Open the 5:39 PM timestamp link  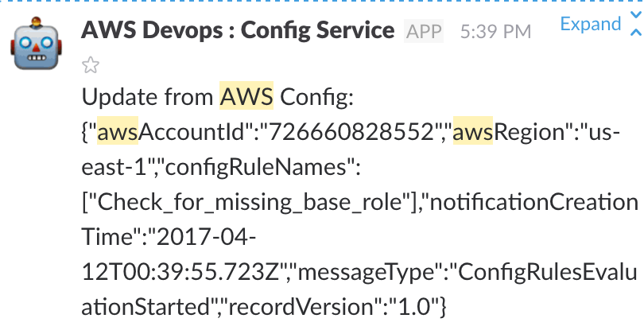pos(495,32)
